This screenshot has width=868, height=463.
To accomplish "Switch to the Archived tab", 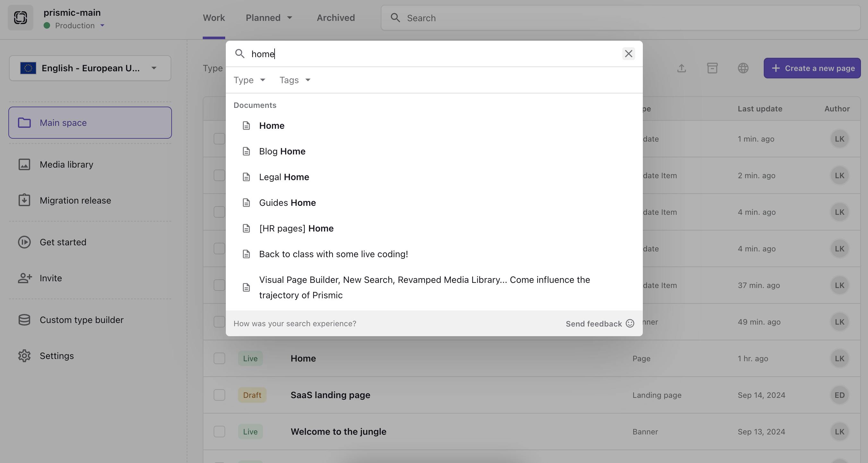I will [335, 18].
